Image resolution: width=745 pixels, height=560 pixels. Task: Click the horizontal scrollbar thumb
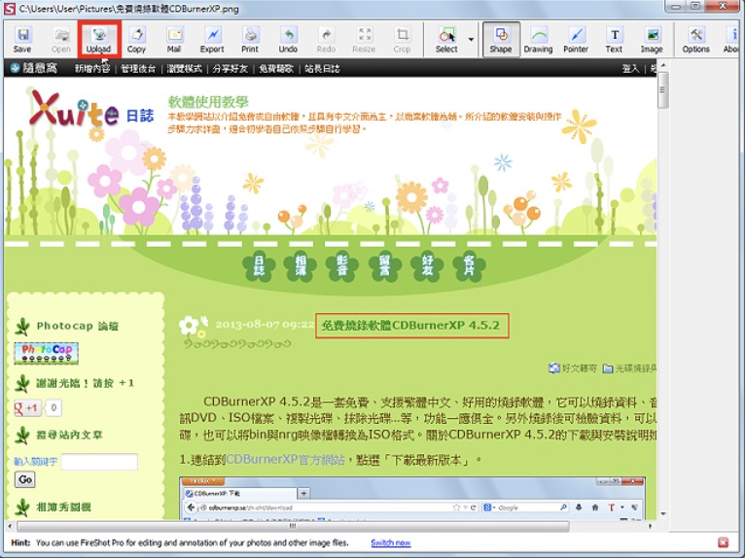pos(293,526)
